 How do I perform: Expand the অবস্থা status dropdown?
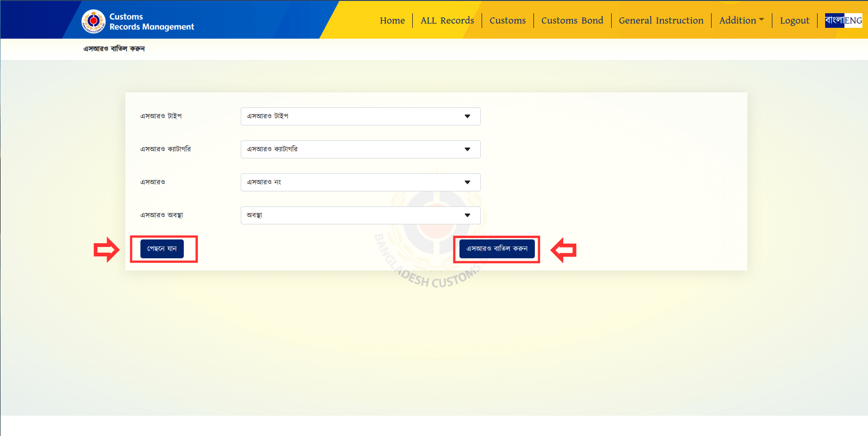(x=360, y=215)
